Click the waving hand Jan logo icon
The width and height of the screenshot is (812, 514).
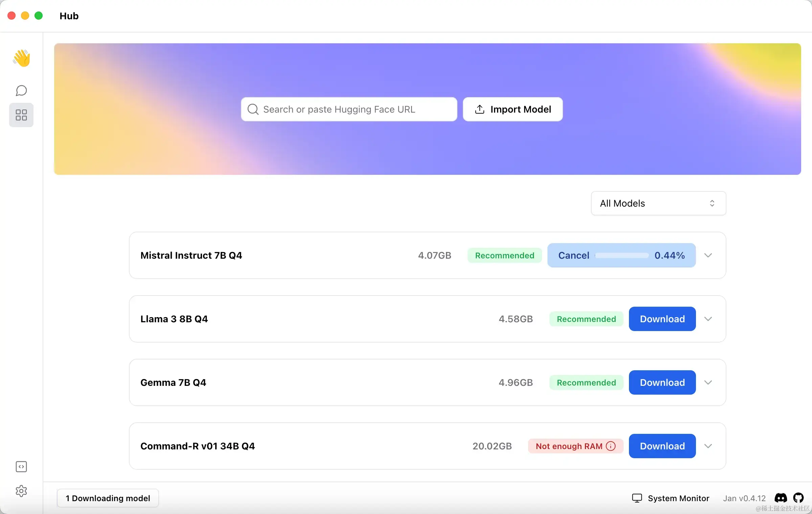pyautogui.click(x=21, y=58)
